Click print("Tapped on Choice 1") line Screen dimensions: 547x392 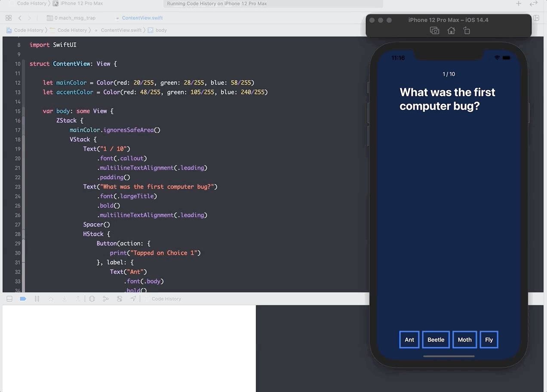tap(155, 253)
